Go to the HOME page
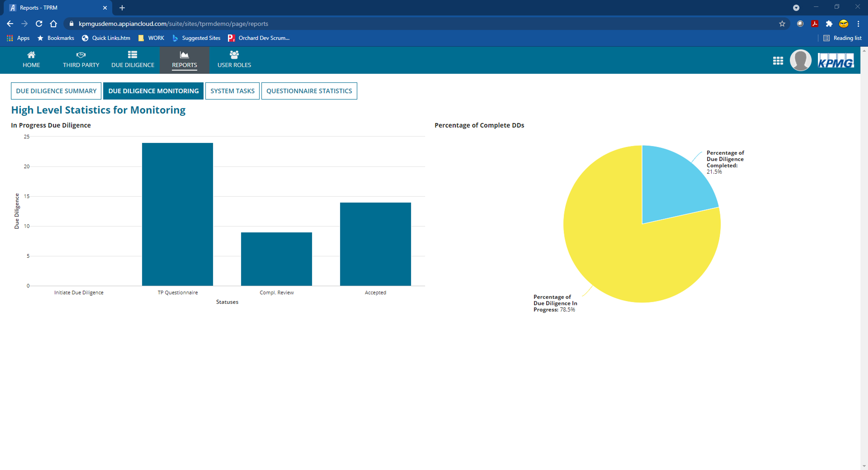The width and height of the screenshot is (868, 470). pos(31,60)
